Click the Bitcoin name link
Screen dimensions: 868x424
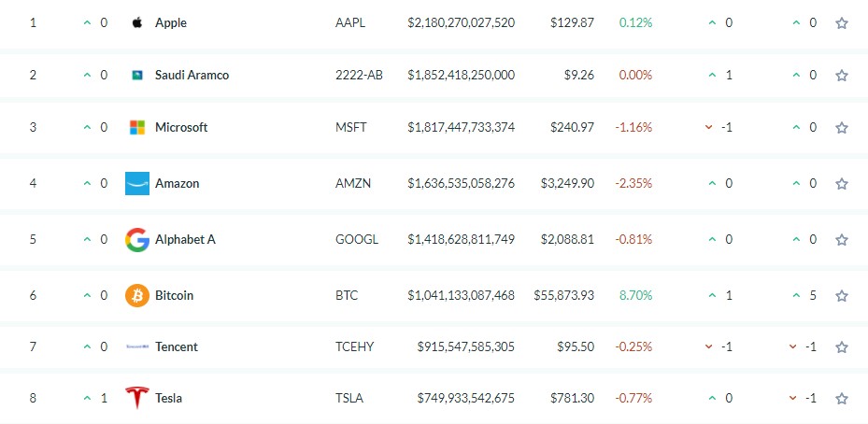[174, 295]
